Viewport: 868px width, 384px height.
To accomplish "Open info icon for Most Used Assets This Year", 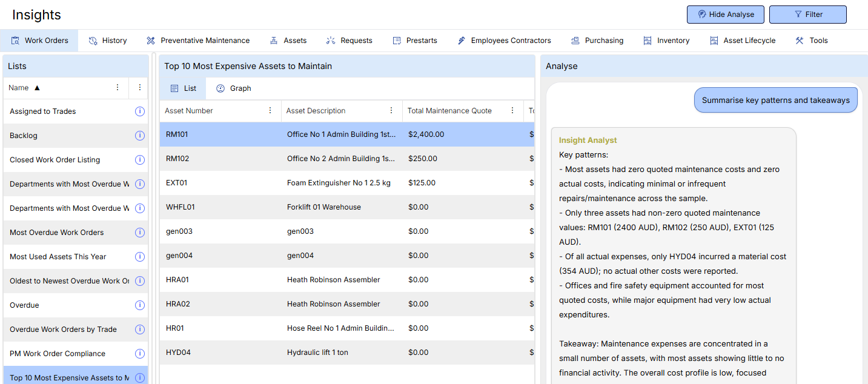I will coord(139,257).
